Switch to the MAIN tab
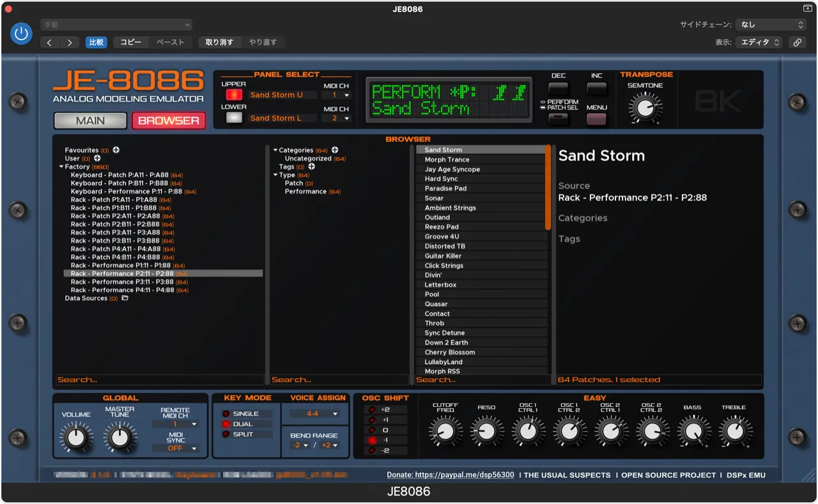 click(90, 121)
